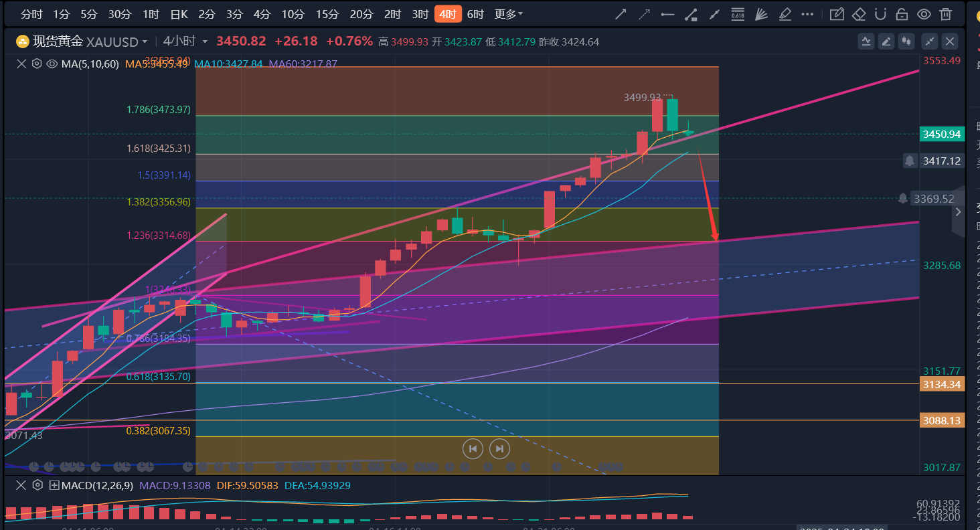Screen dimensions: 980x530
Task: Switch to 1分 timeframe
Action: click(61, 14)
